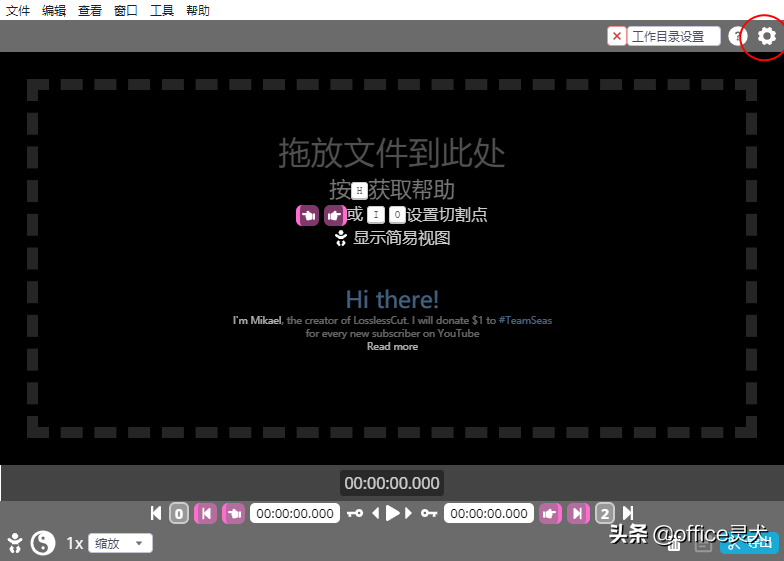Set cut start with pink left hand button

click(x=234, y=514)
